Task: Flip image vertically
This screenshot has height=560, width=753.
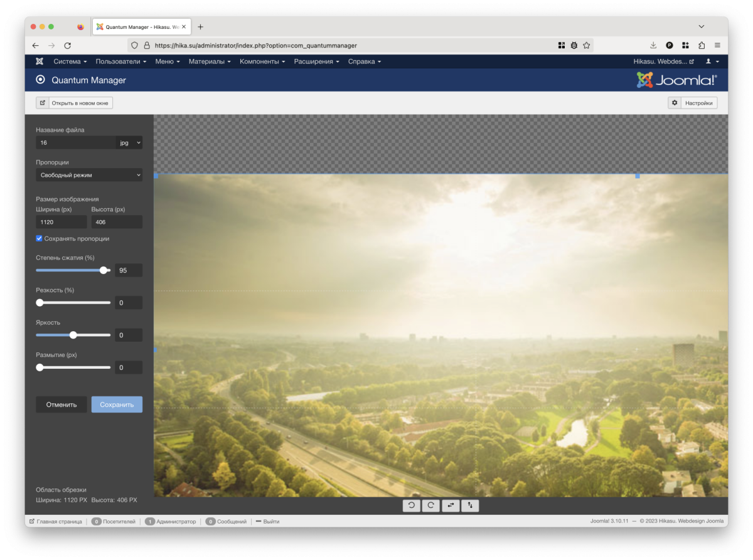Action: pos(470,505)
